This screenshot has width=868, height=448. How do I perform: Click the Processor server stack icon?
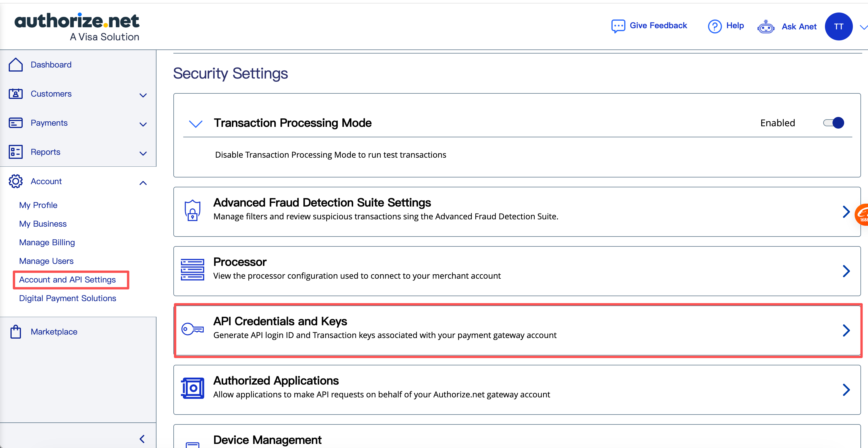(192, 270)
